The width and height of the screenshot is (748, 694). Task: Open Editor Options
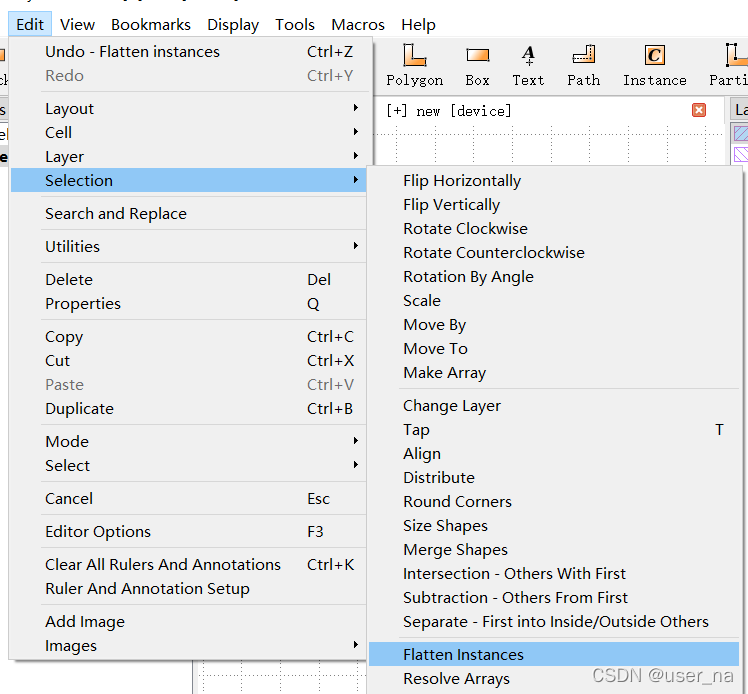pyautogui.click(x=188, y=531)
